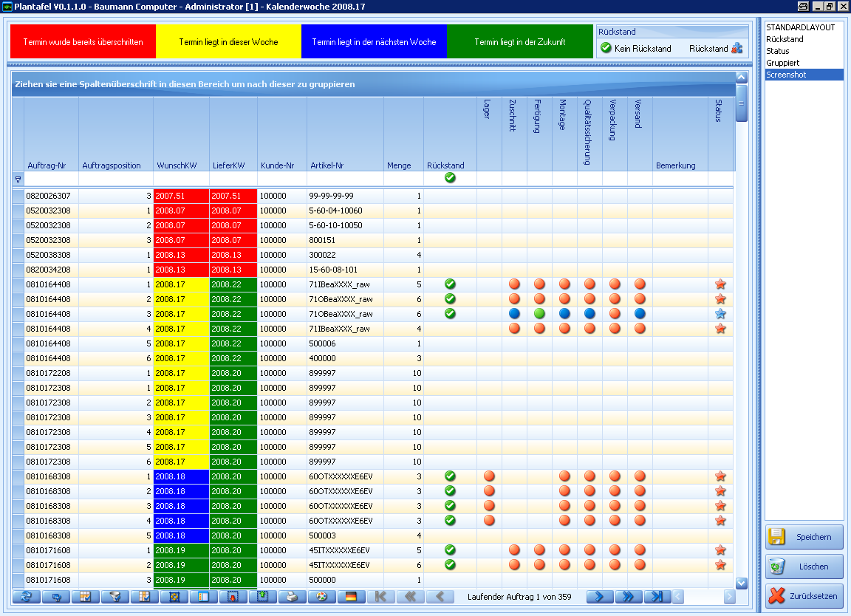Select the Gruppiert layout entry
Viewport: 851px width, 616px height.
(x=782, y=63)
